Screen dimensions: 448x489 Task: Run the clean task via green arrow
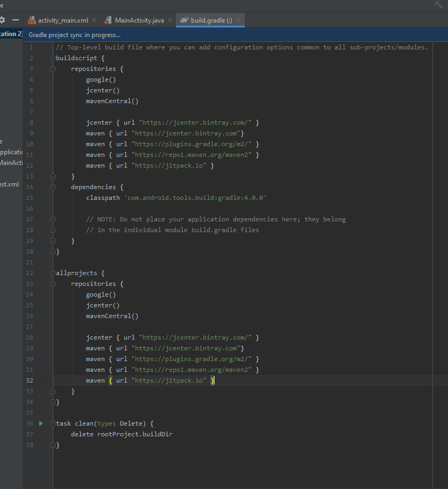coord(41,423)
